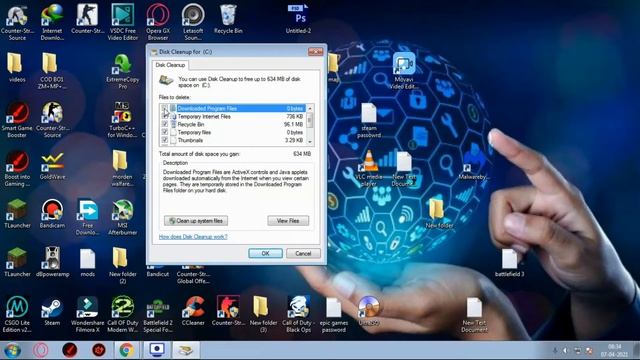Select the Call Of Duty Modern Warfare icon
Screen dimensions: 640x360
click(122, 314)
